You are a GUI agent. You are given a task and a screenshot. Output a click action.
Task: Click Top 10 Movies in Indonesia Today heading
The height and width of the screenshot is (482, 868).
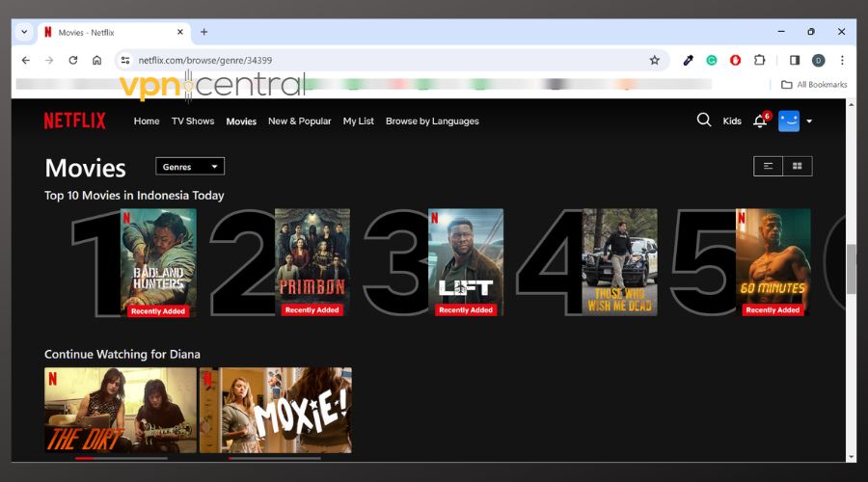[134, 196]
